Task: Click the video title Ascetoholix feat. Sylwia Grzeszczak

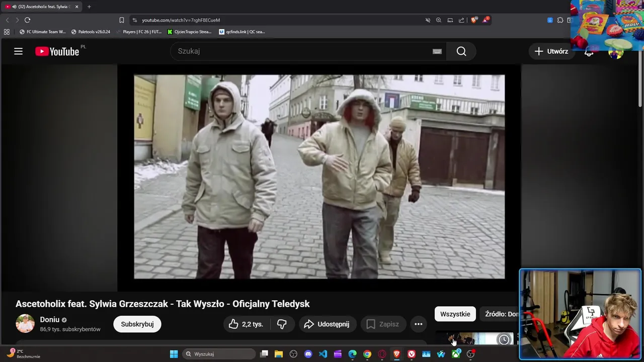Action: [163, 304]
